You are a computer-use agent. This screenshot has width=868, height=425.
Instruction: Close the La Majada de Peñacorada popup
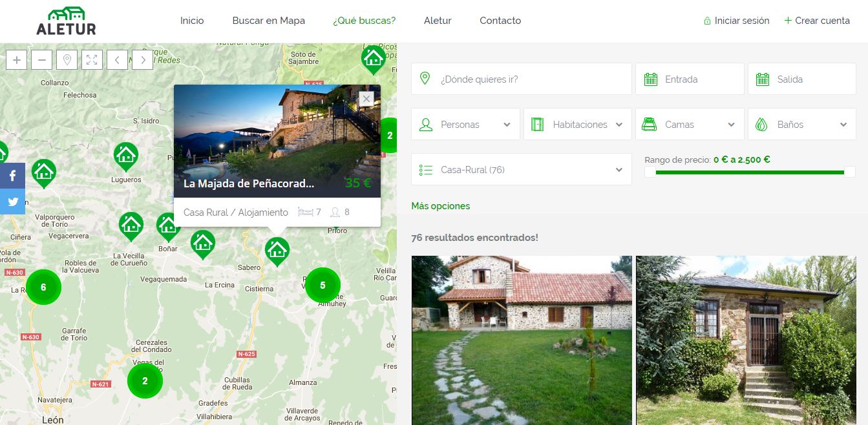[x=366, y=98]
